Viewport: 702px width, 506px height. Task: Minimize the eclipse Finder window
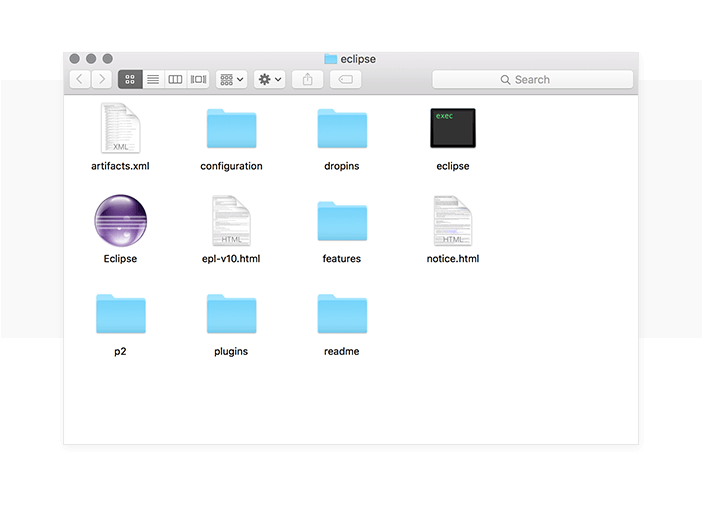[x=91, y=59]
